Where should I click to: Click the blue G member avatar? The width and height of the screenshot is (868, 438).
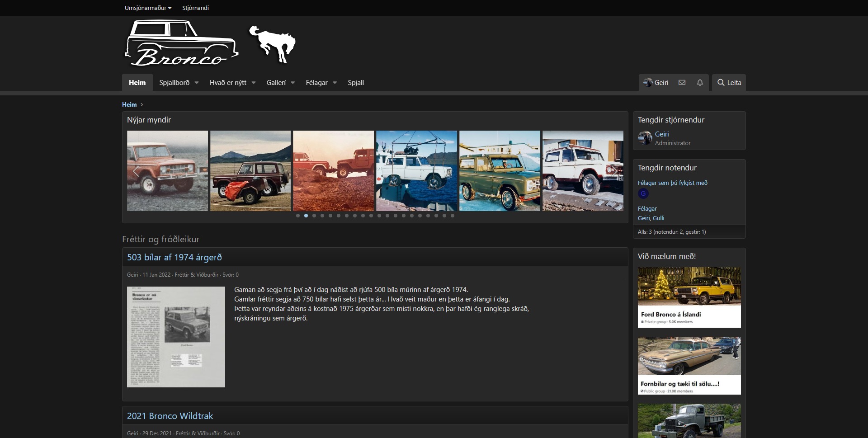click(x=643, y=194)
